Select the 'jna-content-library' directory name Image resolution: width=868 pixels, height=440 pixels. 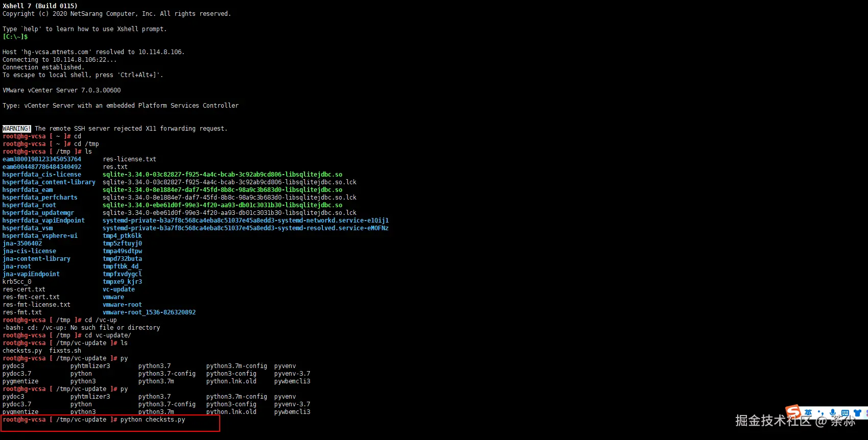coord(36,259)
